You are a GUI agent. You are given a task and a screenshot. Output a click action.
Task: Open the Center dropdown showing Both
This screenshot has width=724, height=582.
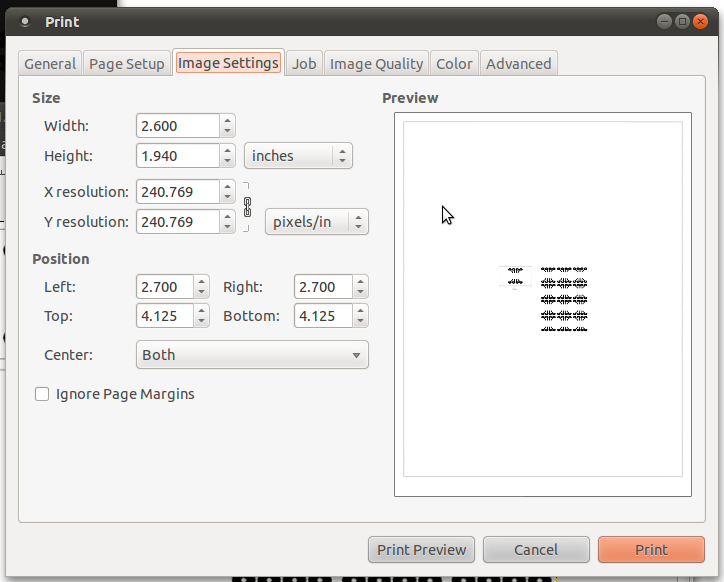[252, 355]
